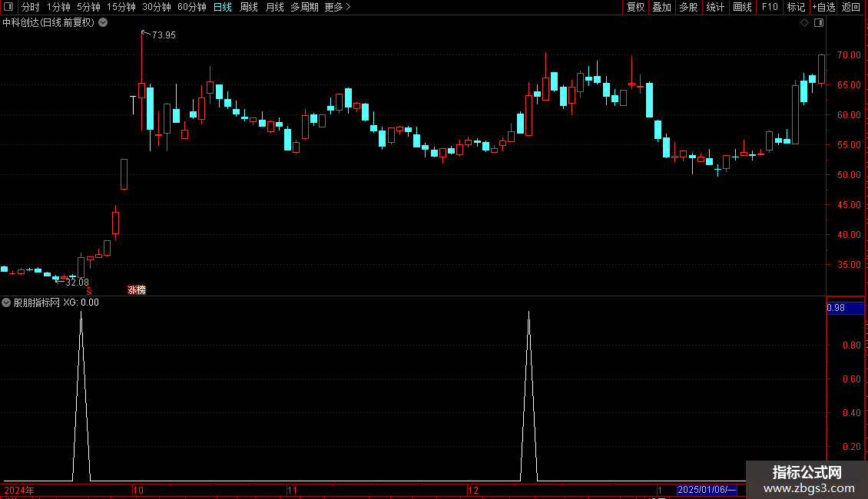Viewport: 868px width, 499px height.
Task: Click the month 10 marker on time axis
Action: [x=138, y=490]
